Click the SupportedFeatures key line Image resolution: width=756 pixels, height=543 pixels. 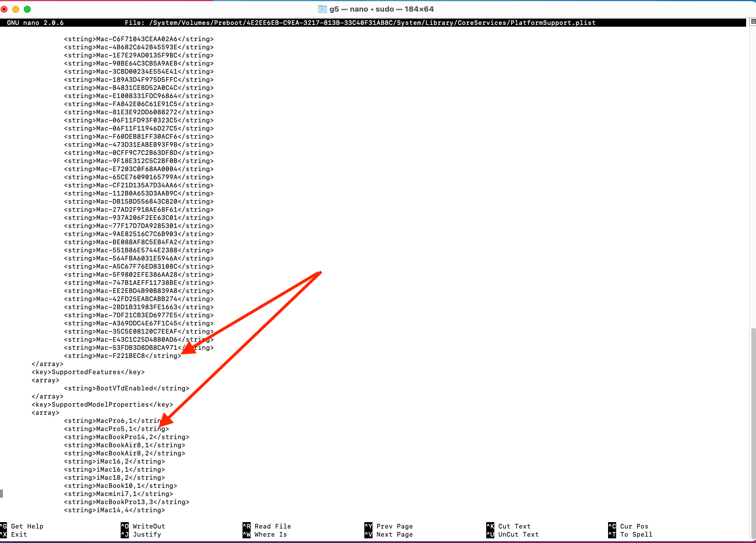pyautogui.click(x=88, y=372)
